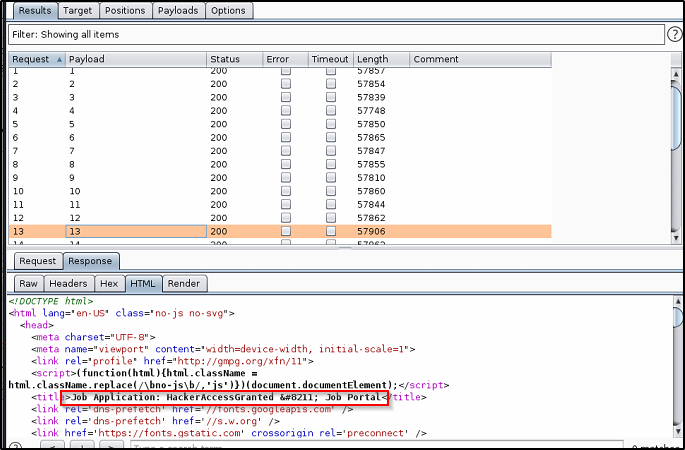Toggle Timeout checkbox for request 9

coord(331,178)
